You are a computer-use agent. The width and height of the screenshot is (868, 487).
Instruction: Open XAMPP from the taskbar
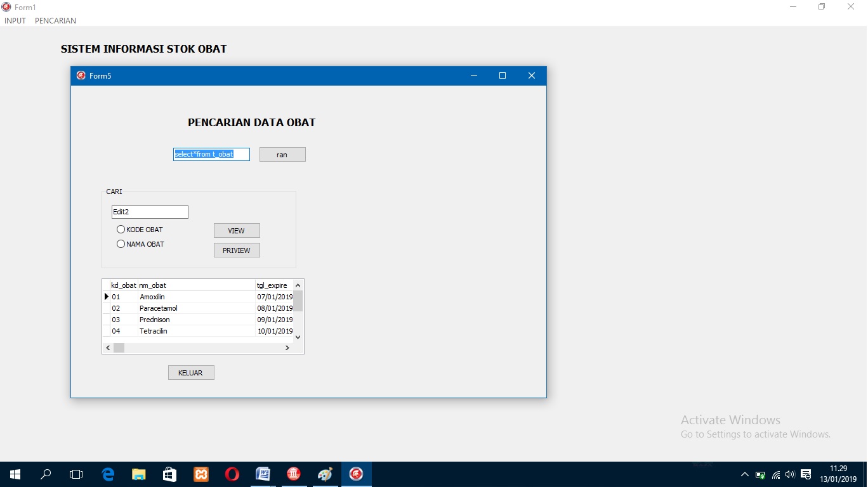click(x=201, y=474)
